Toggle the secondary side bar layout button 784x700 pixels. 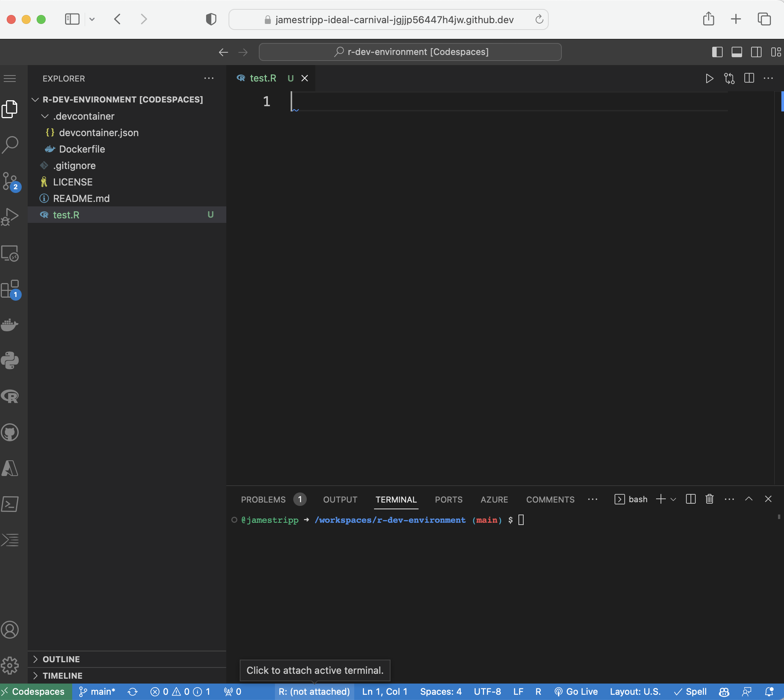tap(756, 52)
